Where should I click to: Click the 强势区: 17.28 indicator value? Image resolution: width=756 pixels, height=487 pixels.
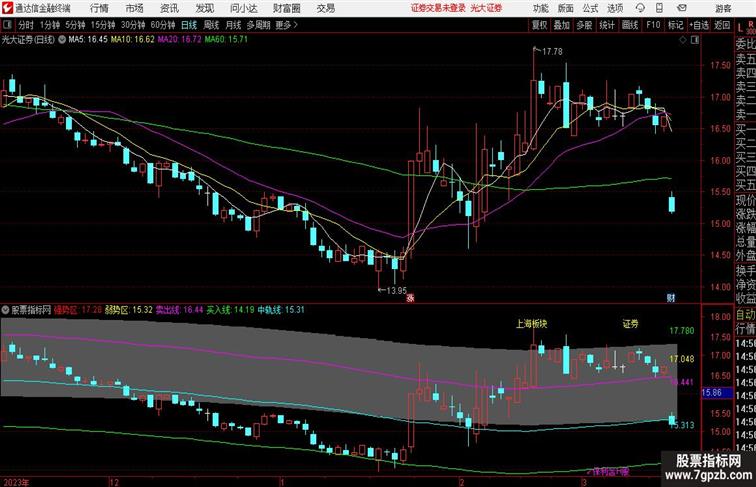point(78,310)
